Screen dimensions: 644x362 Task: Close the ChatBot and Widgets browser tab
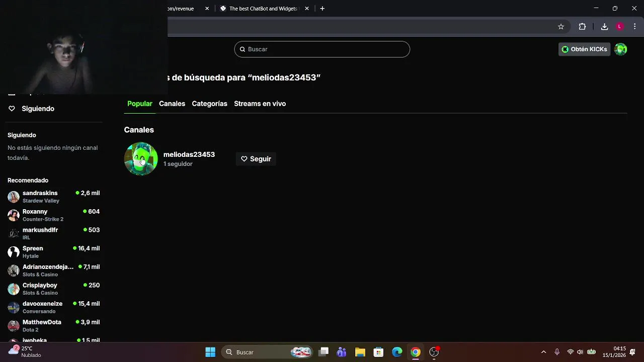click(307, 9)
